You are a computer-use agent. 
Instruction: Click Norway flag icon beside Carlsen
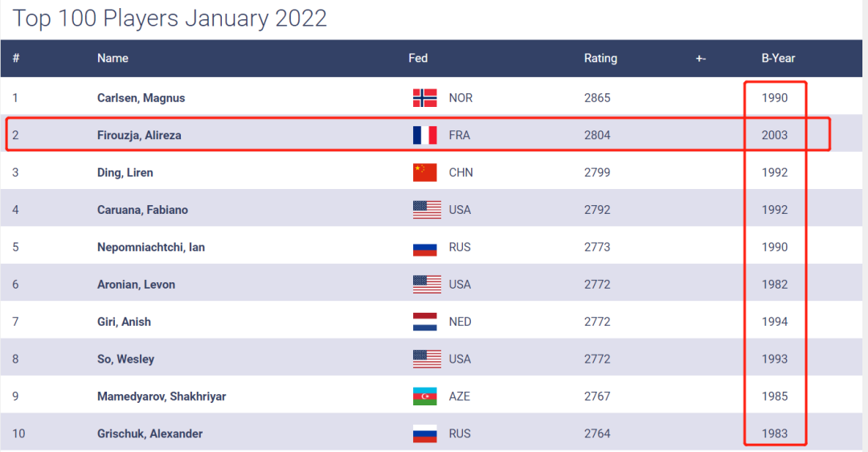424,98
